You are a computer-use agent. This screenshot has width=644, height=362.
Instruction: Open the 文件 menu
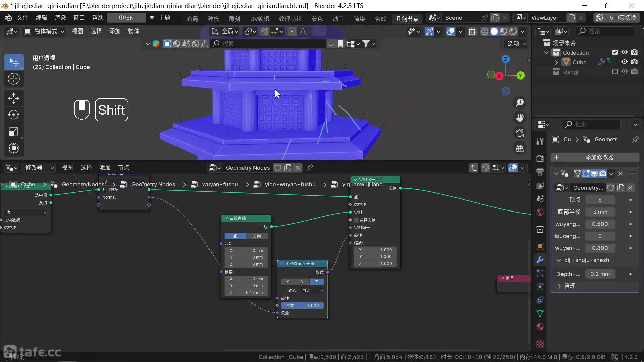(22, 18)
